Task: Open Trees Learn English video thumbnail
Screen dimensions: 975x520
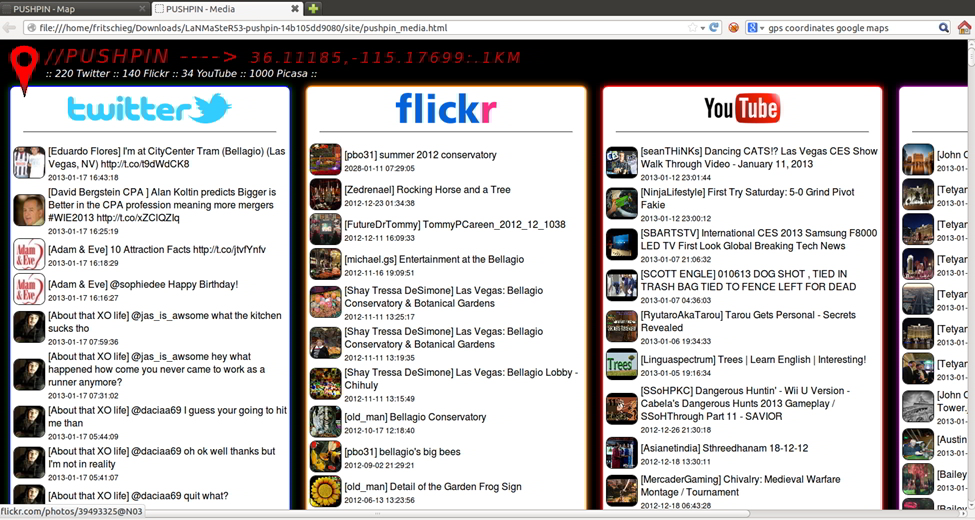Action: point(622,364)
